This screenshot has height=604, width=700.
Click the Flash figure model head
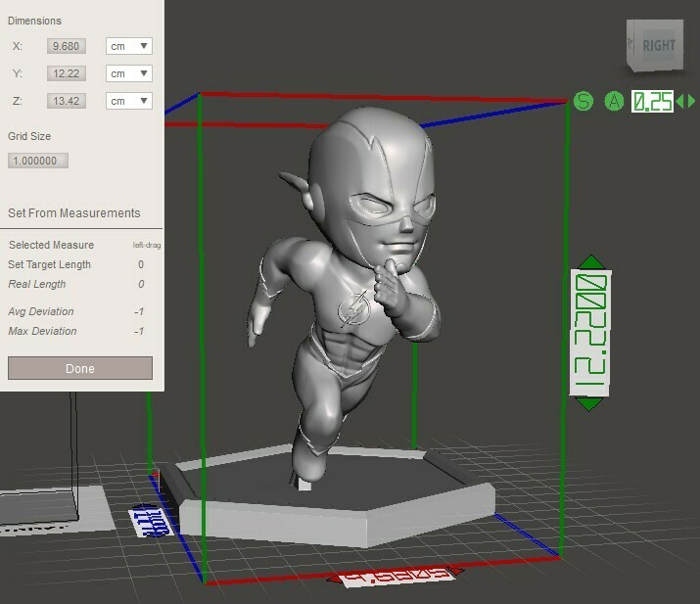(370, 188)
